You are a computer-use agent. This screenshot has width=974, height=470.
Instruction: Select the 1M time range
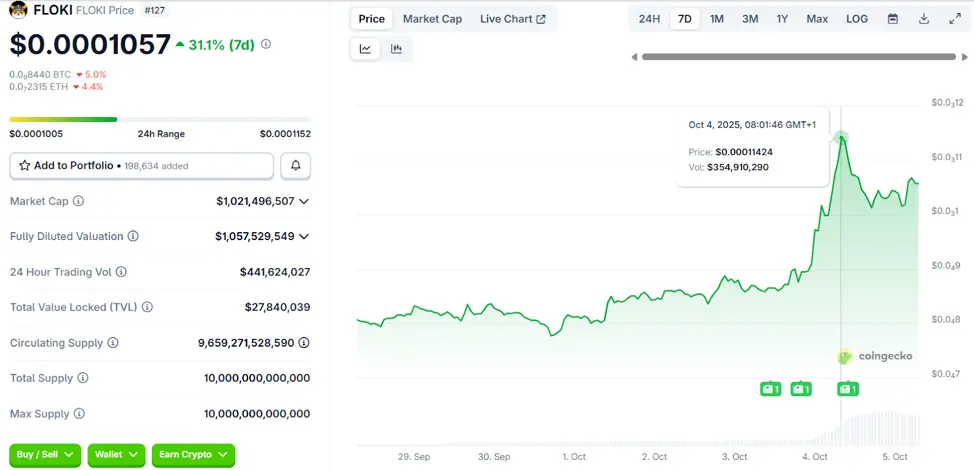(x=717, y=19)
